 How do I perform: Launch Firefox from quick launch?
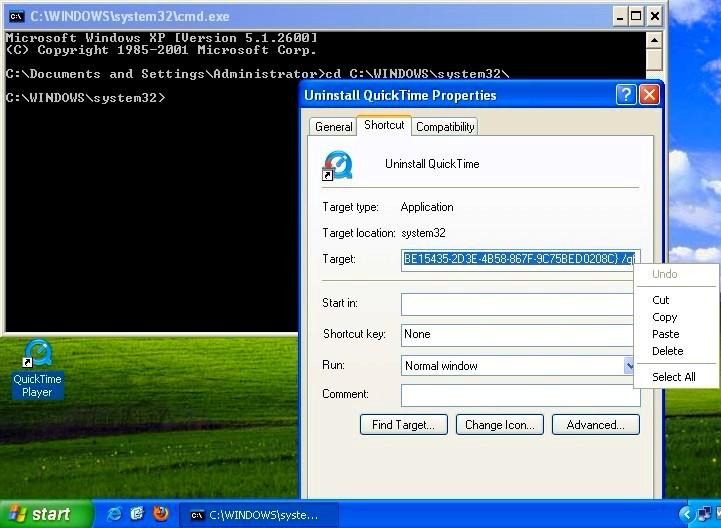(x=160, y=513)
